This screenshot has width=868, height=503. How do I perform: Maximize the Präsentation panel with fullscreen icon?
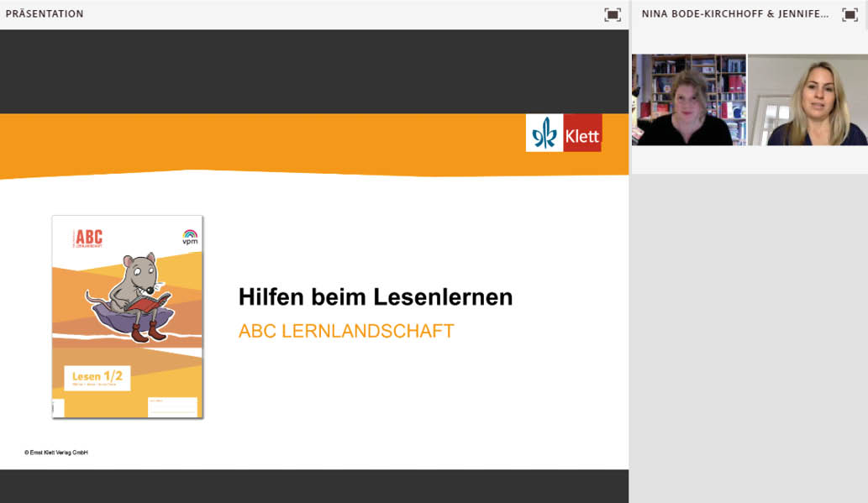pyautogui.click(x=613, y=14)
